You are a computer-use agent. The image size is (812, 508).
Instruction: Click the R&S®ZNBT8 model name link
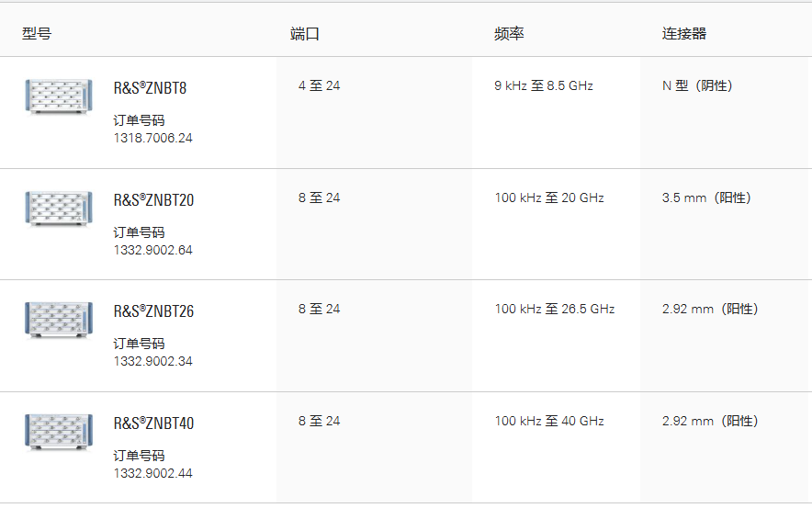tap(150, 88)
